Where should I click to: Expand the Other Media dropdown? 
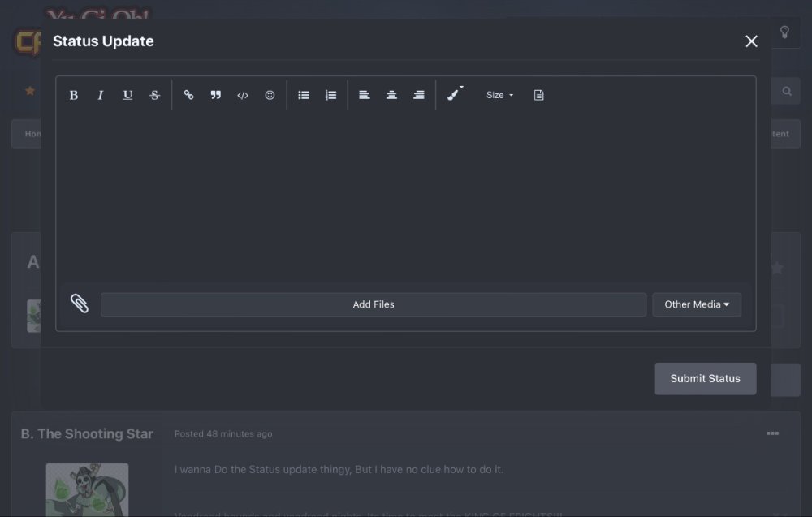697,304
